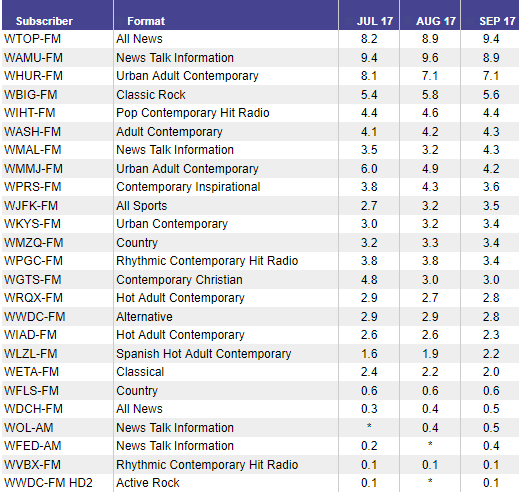Click WMAL-FM JUL 17 value 3.5
Image resolution: width=519 pixels, height=492 pixels.
369,150
